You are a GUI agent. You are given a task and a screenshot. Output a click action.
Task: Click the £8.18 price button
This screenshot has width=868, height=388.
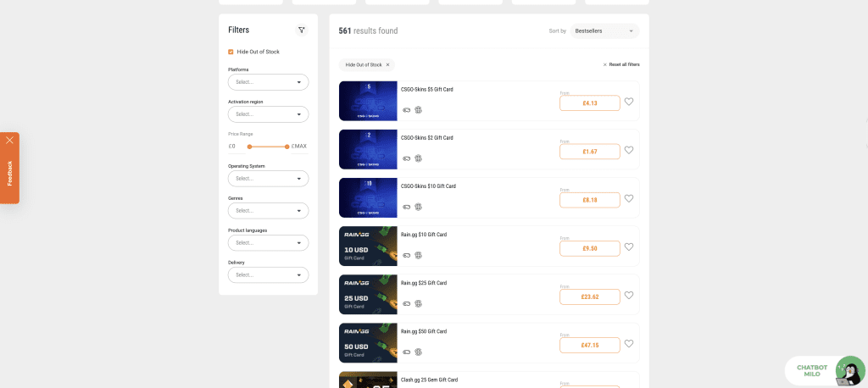point(590,200)
